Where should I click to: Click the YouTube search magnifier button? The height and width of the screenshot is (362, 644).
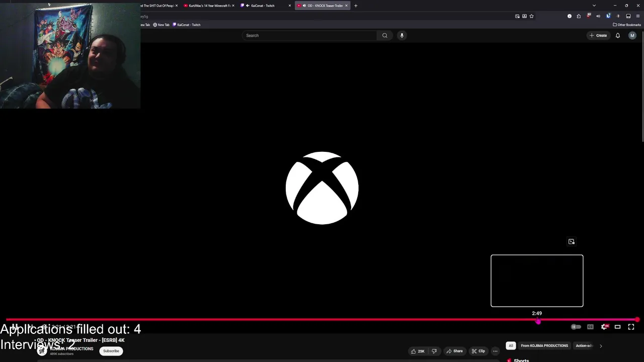(x=385, y=35)
